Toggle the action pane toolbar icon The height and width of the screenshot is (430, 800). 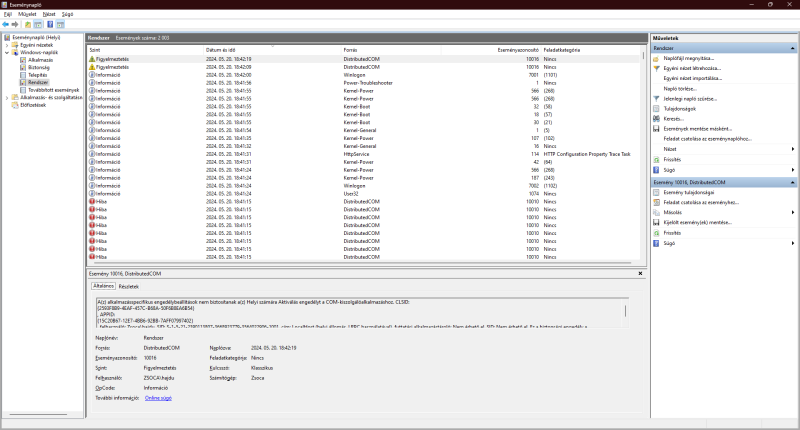click(60, 24)
